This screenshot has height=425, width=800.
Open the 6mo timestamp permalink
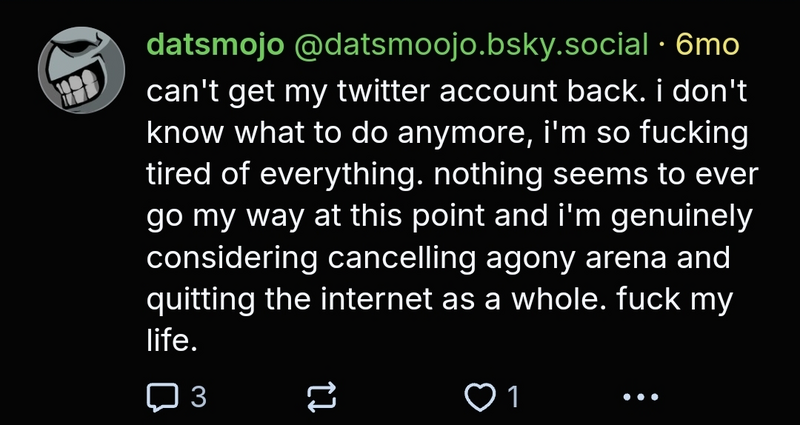[x=709, y=45]
